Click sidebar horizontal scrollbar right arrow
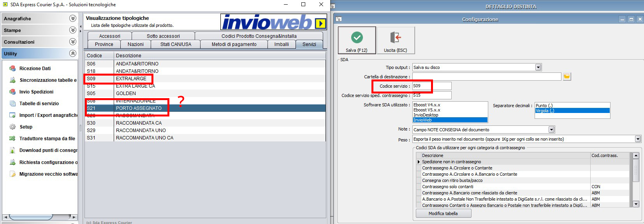Screen dimensions: 644x224 74,217
